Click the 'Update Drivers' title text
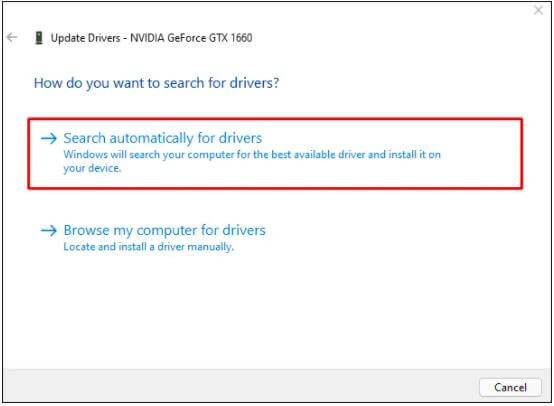 pyautogui.click(x=86, y=38)
